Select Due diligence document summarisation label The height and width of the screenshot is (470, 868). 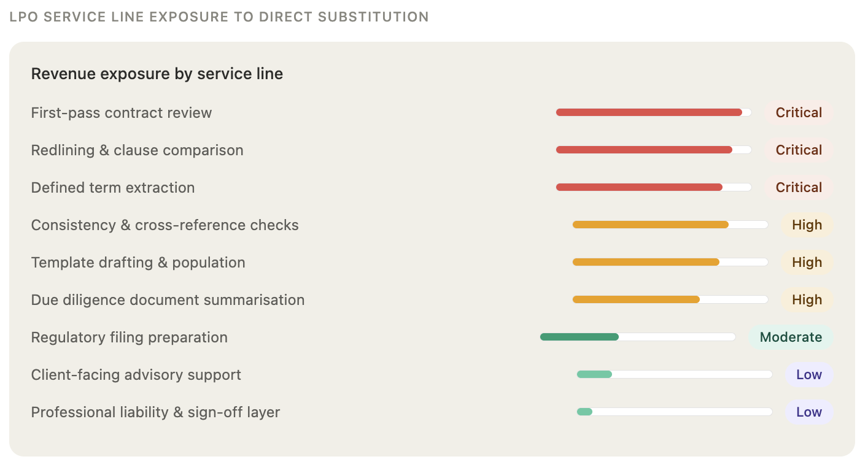tap(168, 300)
